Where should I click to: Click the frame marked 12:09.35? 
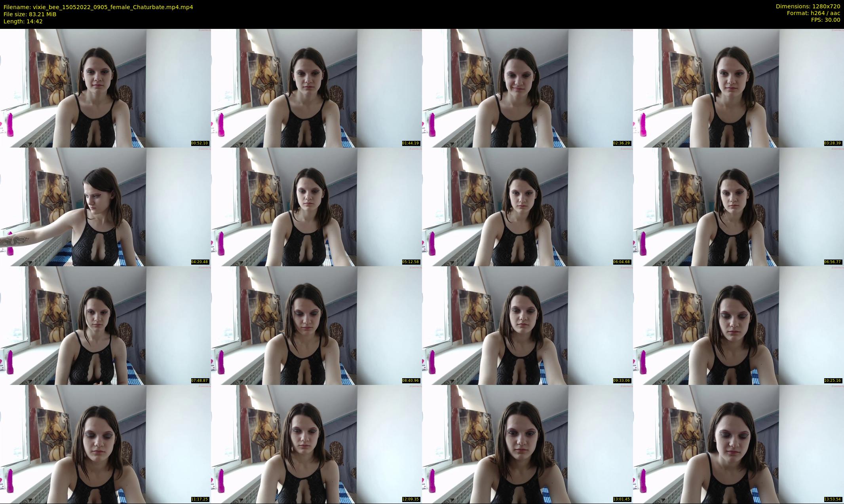316,444
